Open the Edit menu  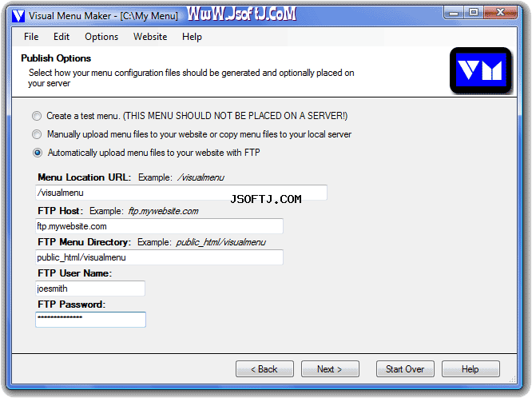coord(62,37)
